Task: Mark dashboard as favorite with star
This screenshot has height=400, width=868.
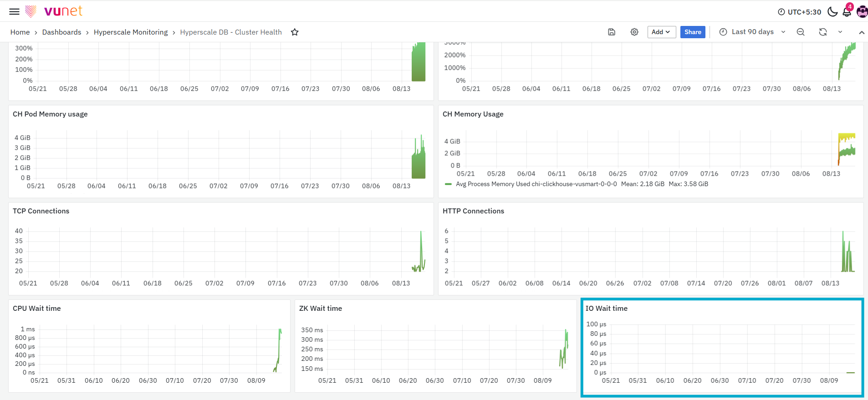Action: [295, 32]
